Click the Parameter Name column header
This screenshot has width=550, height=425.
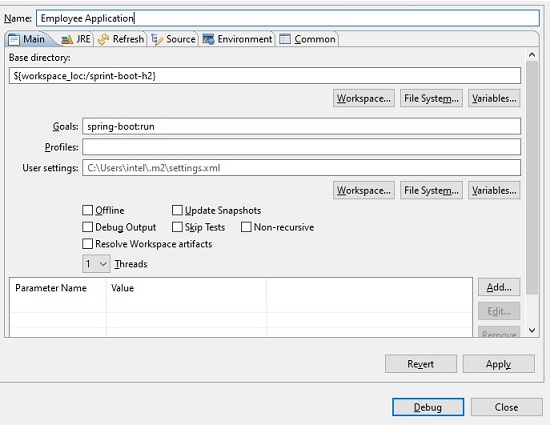point(58,288)
